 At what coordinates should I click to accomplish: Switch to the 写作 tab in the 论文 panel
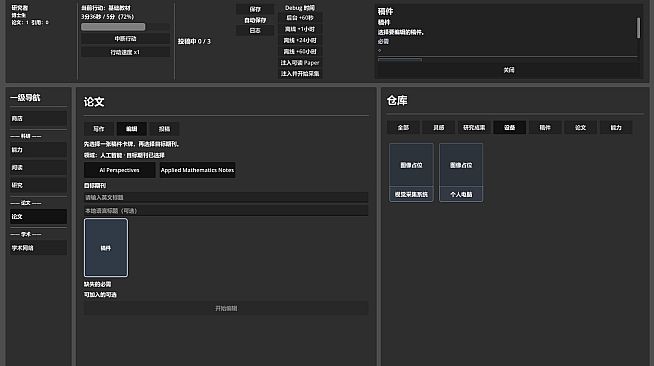click(x=98, y=129)
